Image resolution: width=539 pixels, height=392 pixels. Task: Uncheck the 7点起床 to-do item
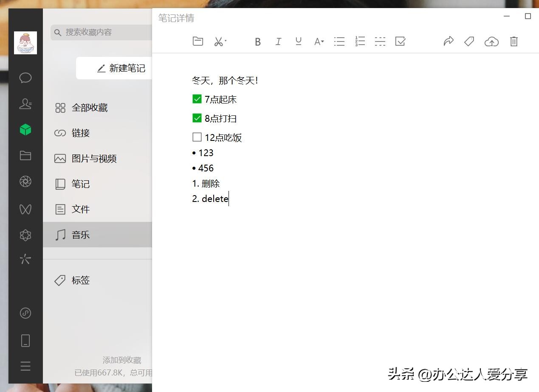click(197, 98)
